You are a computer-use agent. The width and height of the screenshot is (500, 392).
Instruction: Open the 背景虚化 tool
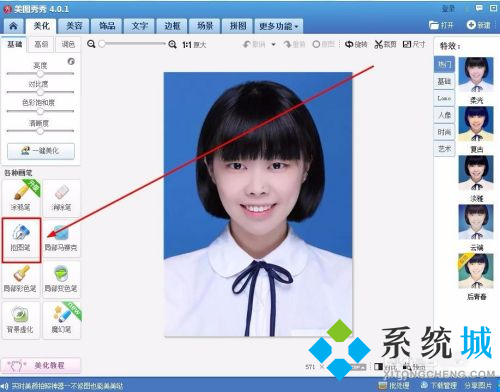21,320
